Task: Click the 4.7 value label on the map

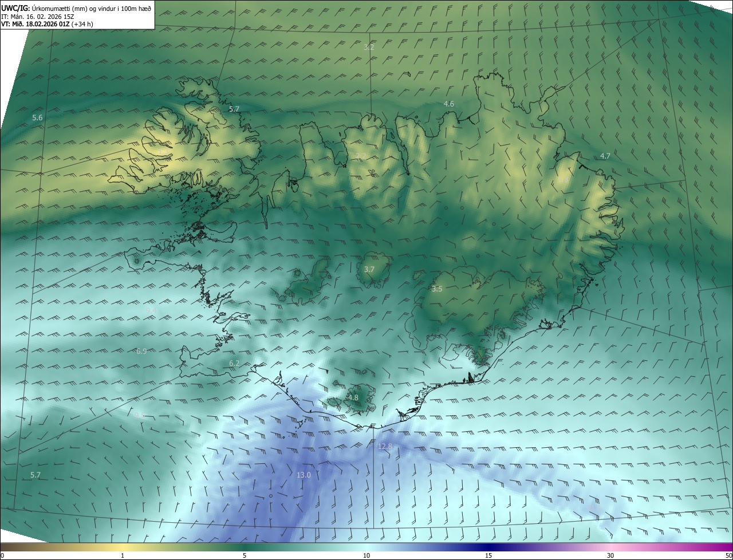Action: pyautogui.click(x=605, y=156)
